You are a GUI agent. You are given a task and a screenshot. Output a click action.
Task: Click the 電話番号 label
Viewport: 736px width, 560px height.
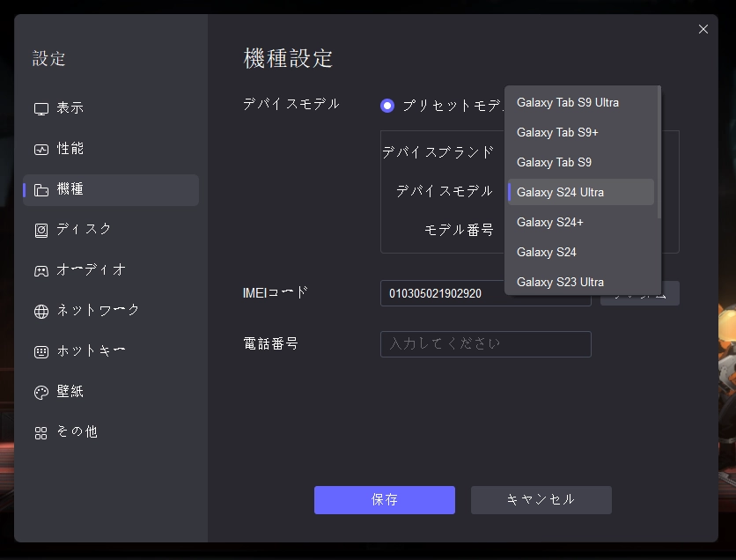pos(271,343)
